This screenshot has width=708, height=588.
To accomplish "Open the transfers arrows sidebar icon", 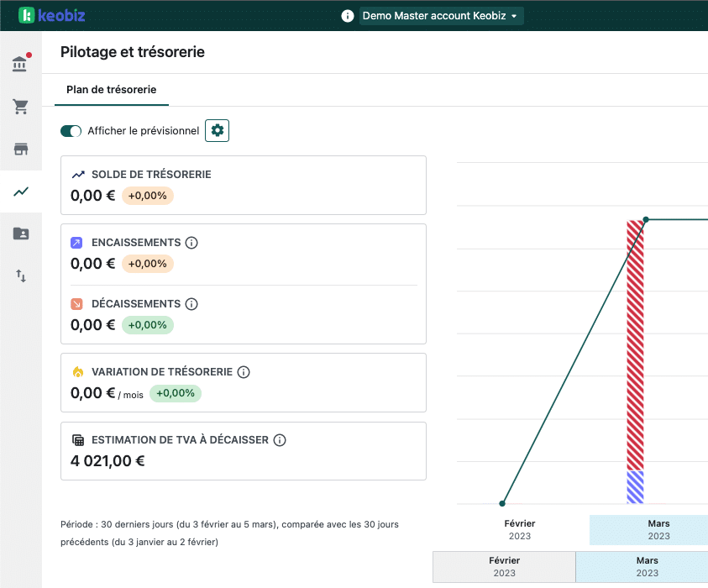I will (20, 276).
